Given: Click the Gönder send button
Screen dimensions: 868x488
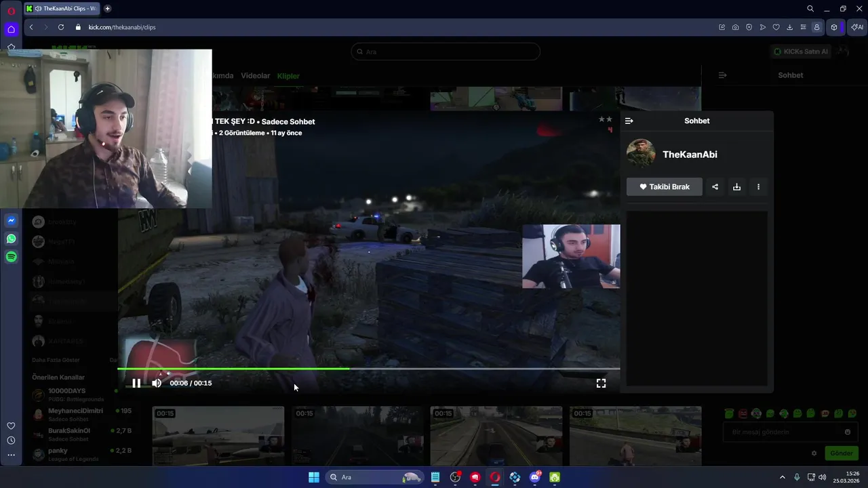Looking at the screenshot, I should point(841,453).
